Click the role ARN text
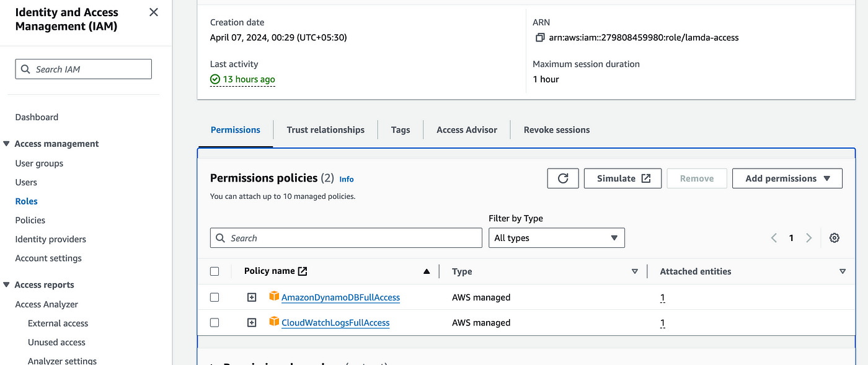This screenshot has width=868, height=365. pos(644,38)
